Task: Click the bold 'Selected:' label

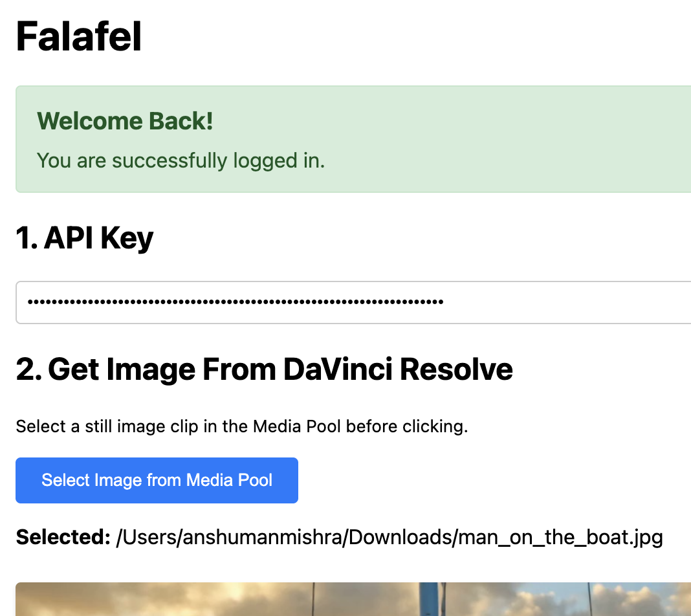Action: click(x=63, y=537)
